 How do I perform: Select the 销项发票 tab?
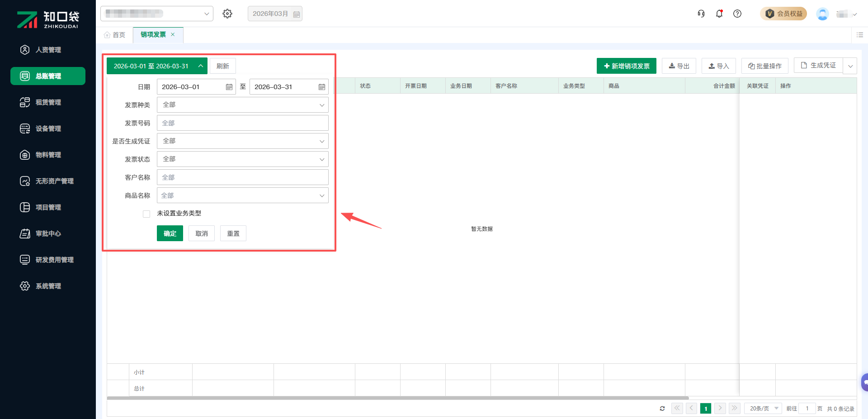tap(153, 34)
